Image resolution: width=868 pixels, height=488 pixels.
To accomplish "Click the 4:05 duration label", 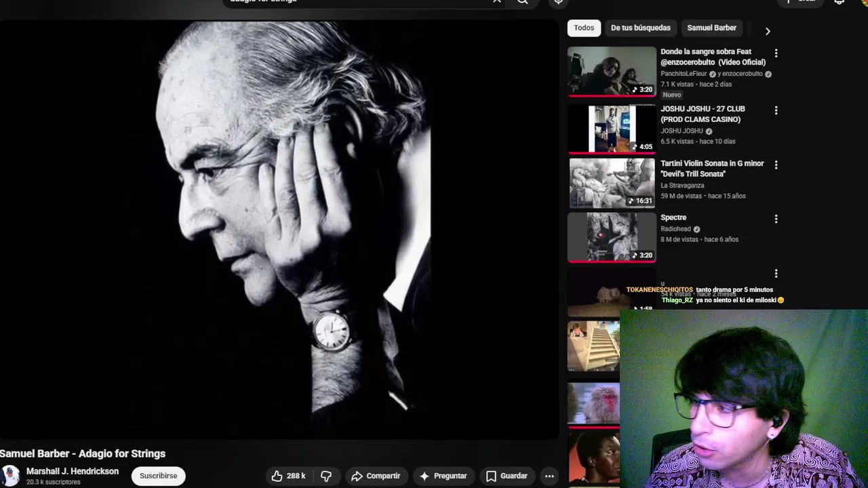I will coord(642,146).
